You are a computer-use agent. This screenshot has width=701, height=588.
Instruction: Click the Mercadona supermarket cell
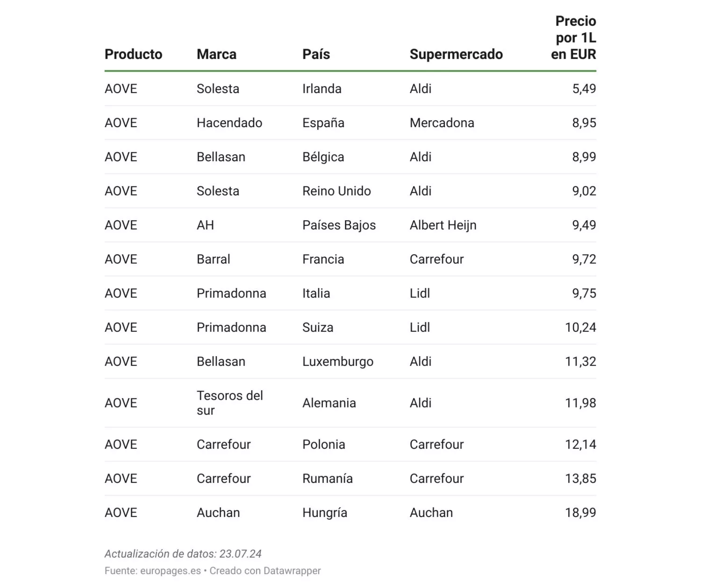442,123
